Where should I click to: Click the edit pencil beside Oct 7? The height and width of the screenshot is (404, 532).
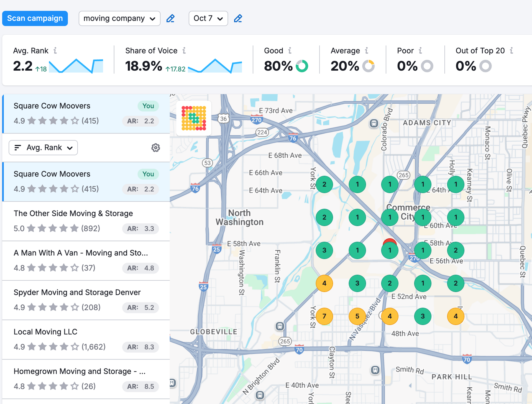[x=238, y=19]
